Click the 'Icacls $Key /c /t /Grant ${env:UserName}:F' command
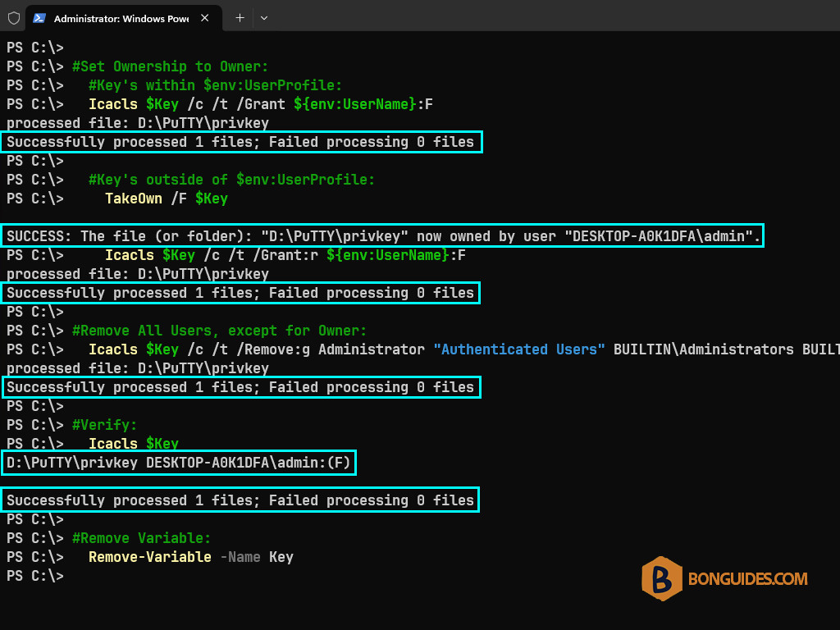Viewport: 840px width, 630px height. pyautogui.click(x=260, y=104)
